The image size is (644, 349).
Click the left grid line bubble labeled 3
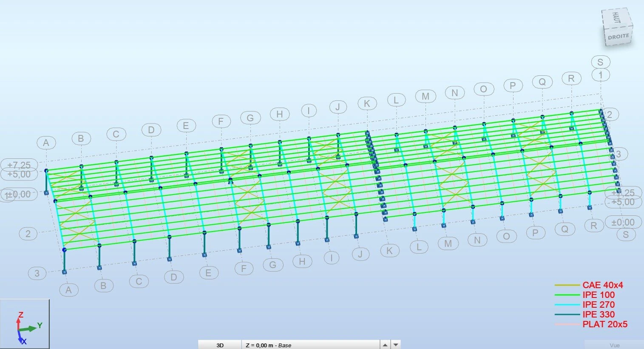point(37,273)
